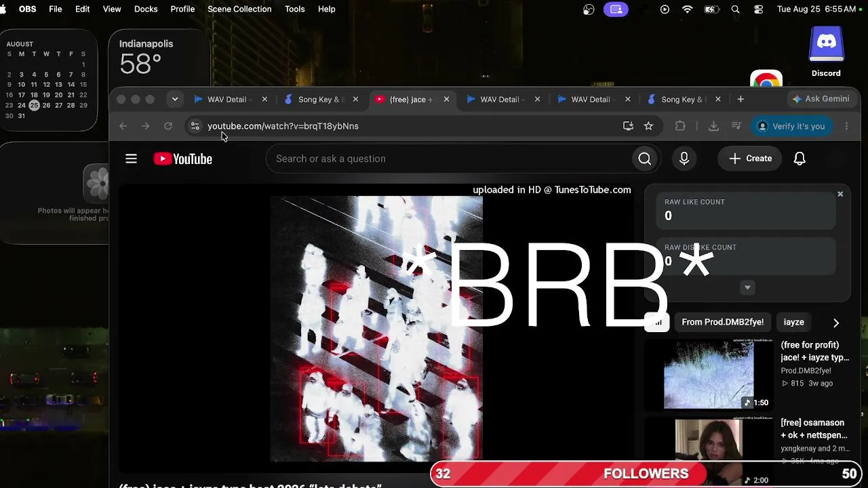Viewport: 868px width, 488px height.
Task: Open Chrome three-dot menu
Action: (x=846, y=126)
